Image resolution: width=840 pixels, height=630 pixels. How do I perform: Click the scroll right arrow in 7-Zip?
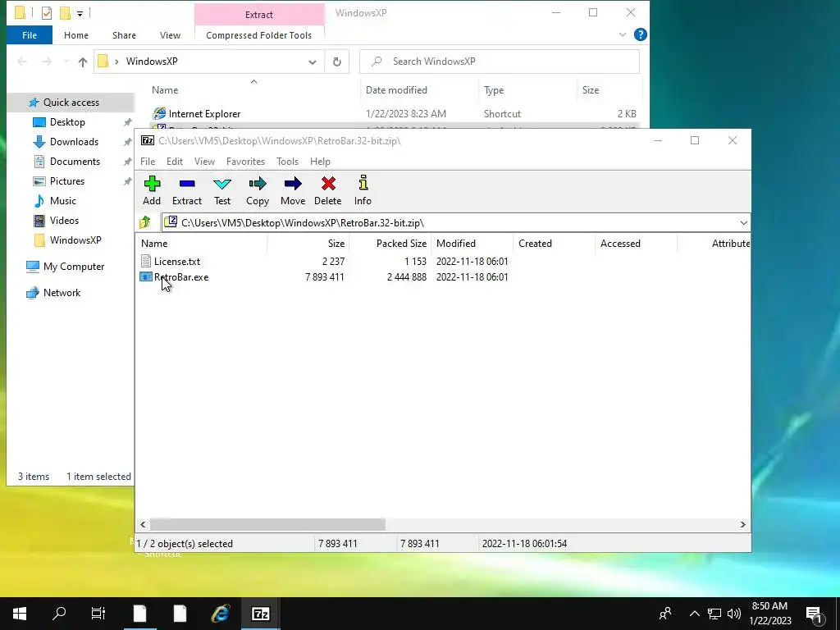[742, 524]
